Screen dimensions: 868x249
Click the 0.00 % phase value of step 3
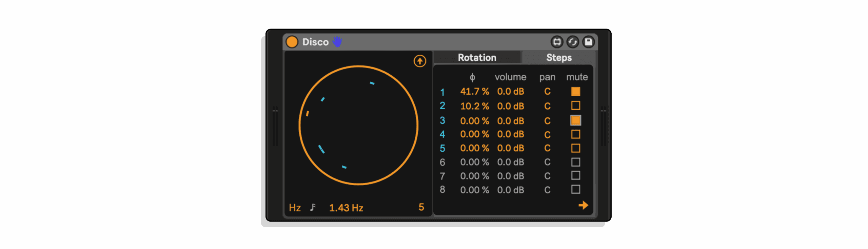(x=474, y=120)
